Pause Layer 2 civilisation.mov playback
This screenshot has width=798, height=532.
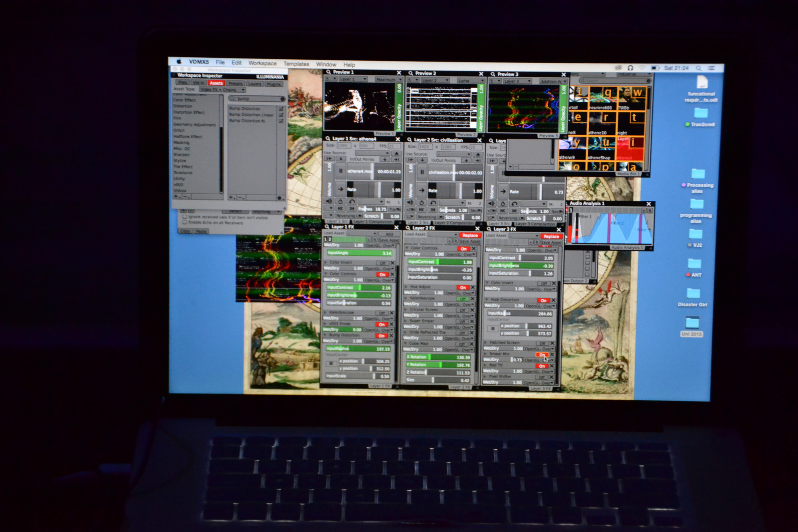422,172
